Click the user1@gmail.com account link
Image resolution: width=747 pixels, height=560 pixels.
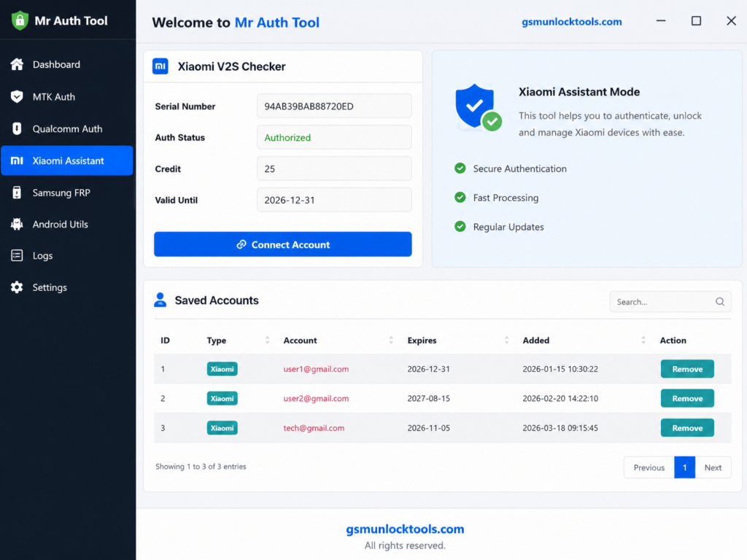[x=316, y=368]
